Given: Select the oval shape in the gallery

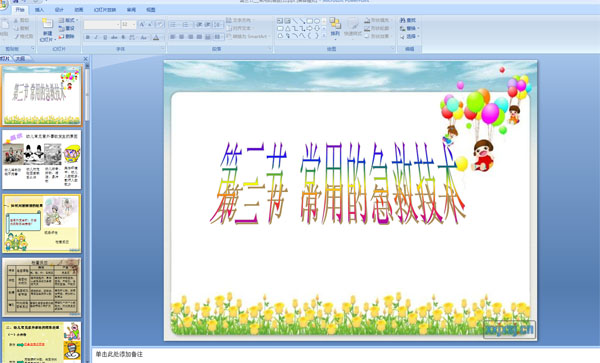Looking at the screenshot, I should [x=316, y=21].
